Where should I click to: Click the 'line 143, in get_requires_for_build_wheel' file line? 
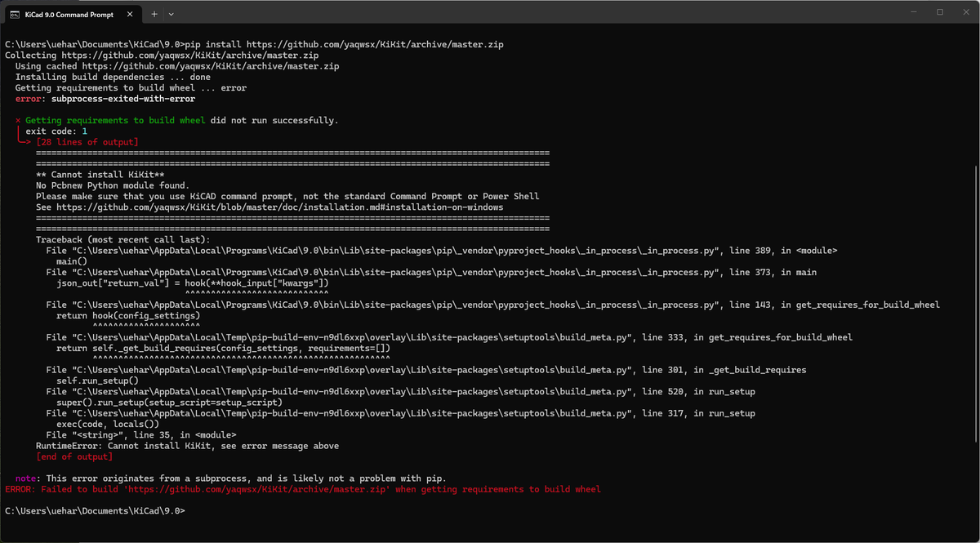(x=493, y=305)
